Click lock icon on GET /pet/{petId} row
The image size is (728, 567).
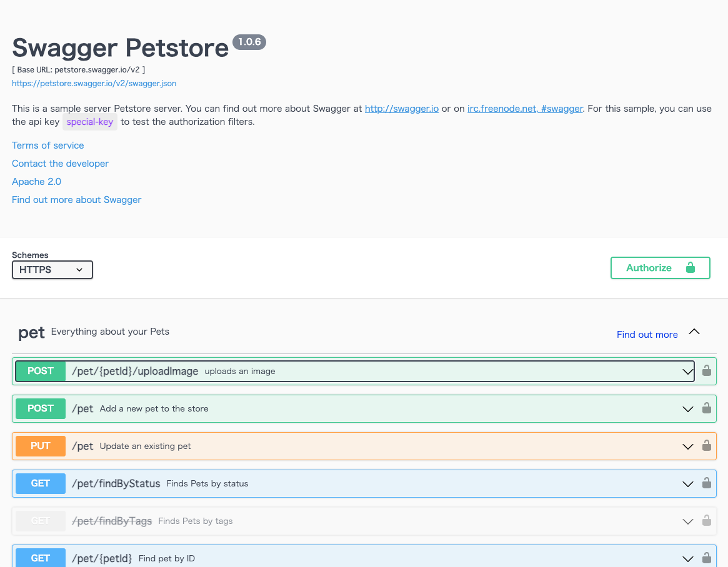coord(706,558)
